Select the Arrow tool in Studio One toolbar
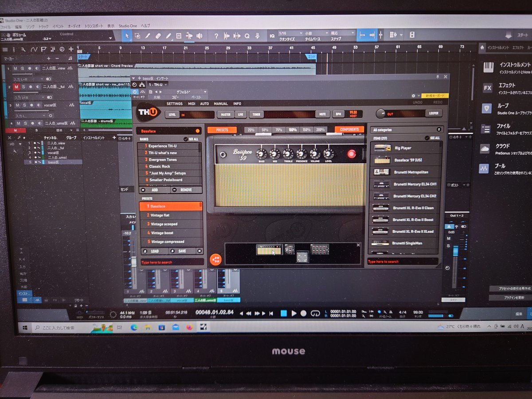 tap(127, 35)
